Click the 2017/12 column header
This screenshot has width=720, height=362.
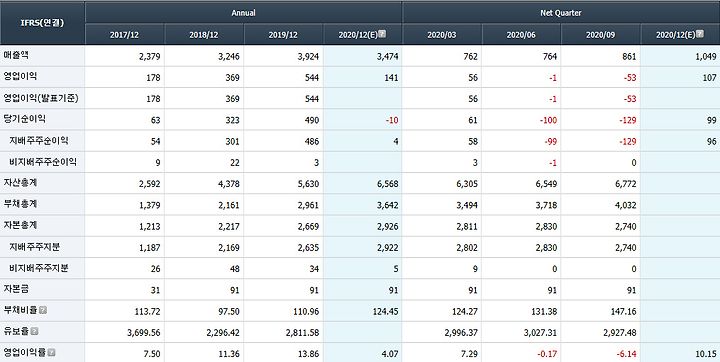click(124, 34)
